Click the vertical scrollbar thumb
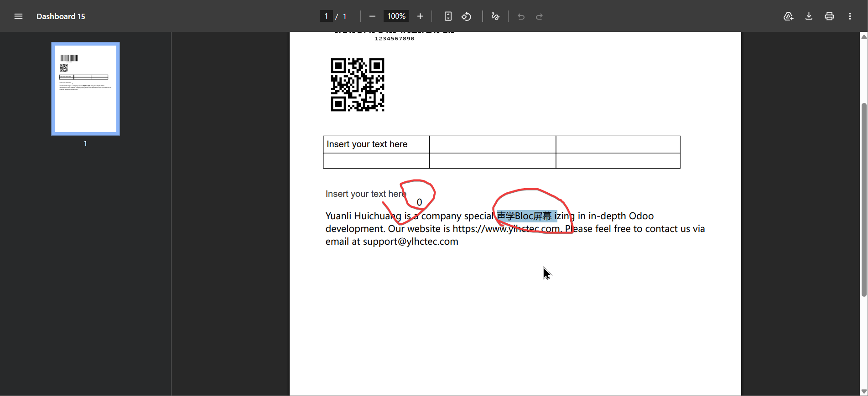The width and height of the screenshot is (868, 396). (864, 201)
